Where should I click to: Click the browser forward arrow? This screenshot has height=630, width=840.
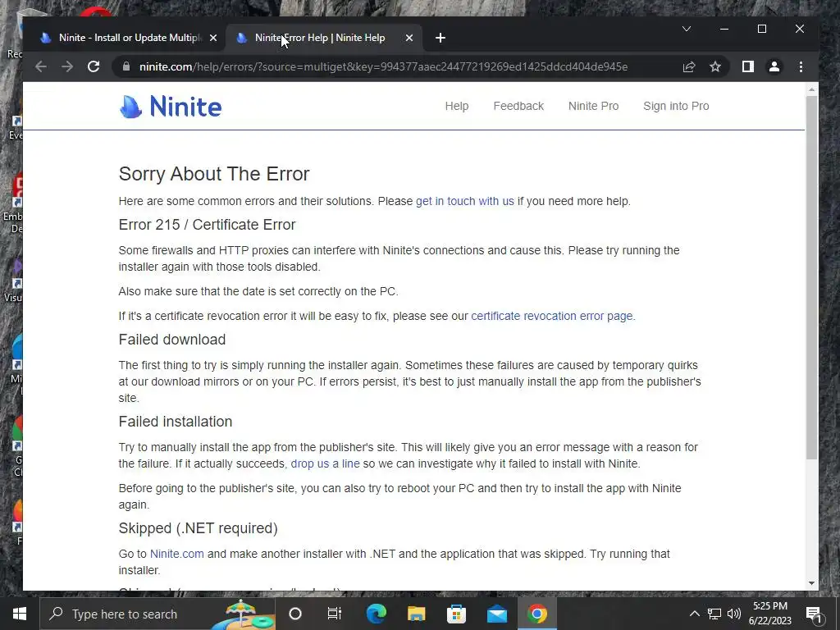[67, 66]
